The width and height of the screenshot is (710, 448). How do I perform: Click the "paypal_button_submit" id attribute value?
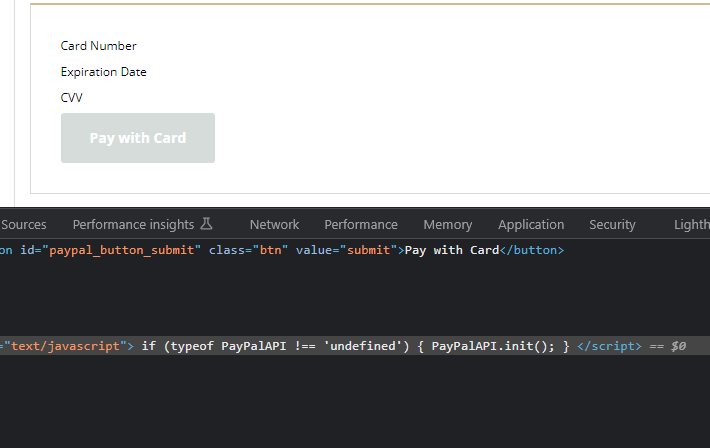pos(121,250)
